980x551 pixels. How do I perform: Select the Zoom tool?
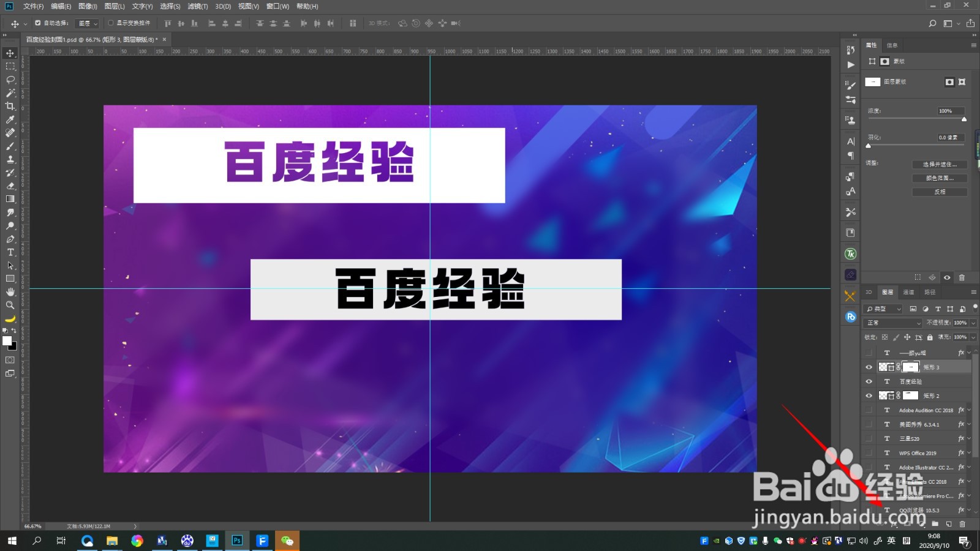10,305
